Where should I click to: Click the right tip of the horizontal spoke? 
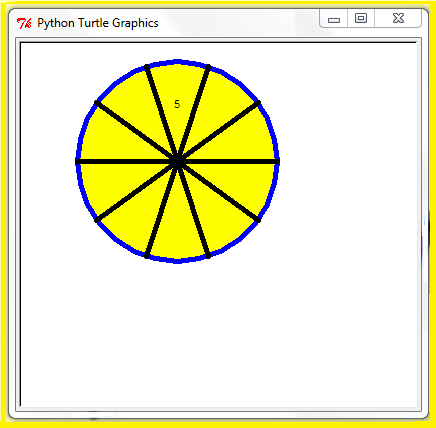[x=277, y=162]
